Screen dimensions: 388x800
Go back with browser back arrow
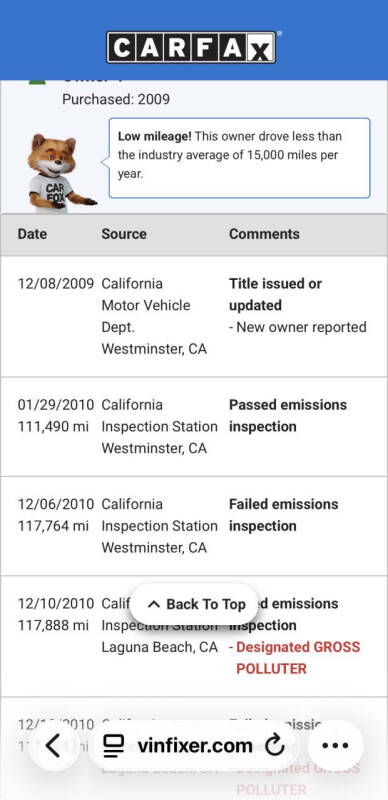pyautogui.click(x=54, y=746)
